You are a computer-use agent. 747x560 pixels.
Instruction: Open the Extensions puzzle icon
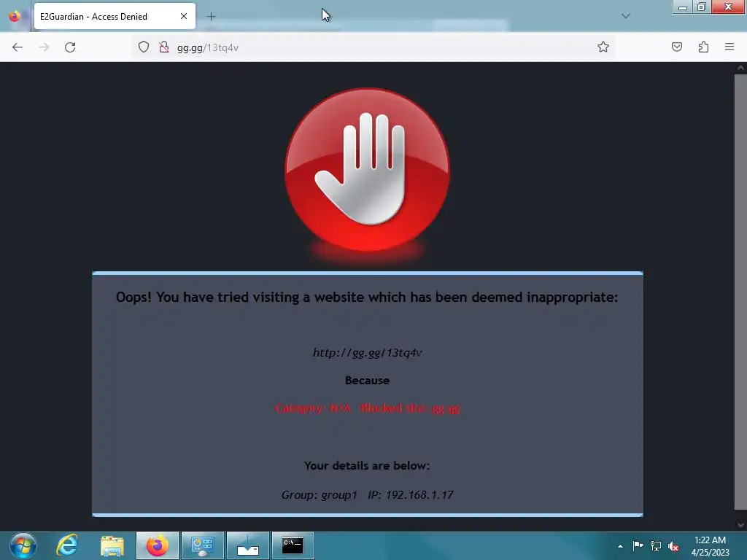click(x=703, y=47)
